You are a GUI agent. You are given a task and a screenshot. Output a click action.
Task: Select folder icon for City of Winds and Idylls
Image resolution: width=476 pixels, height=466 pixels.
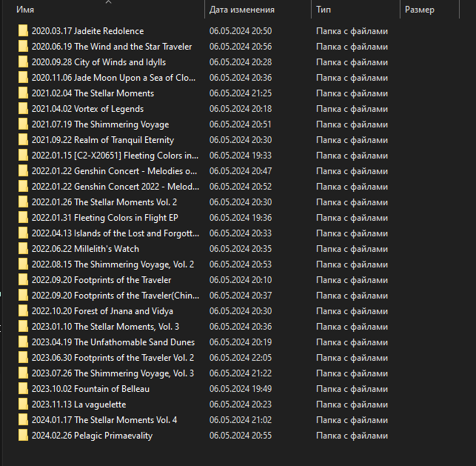pos(23,62)
